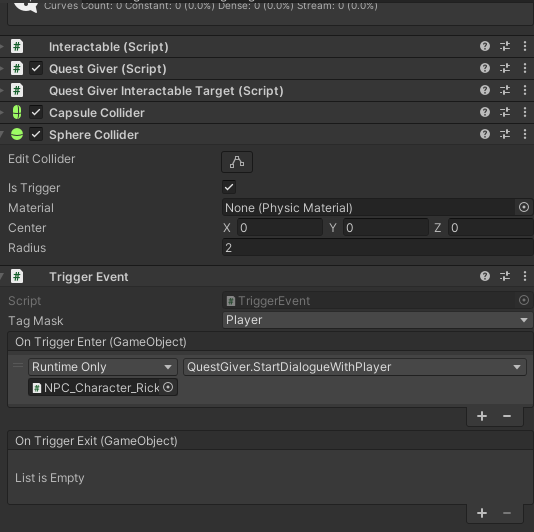Open more options for Quest Giver script
The image size is (534, 532).
pyautogui.click(x=525, y=68)
